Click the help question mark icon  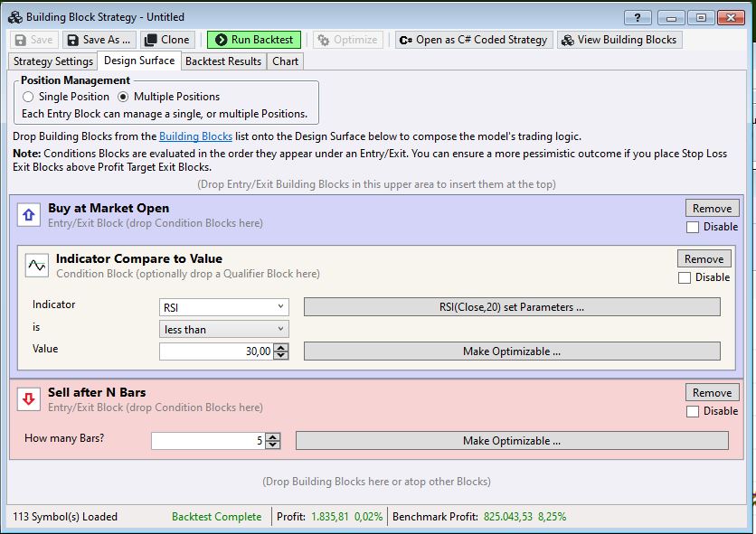pyautogui.click(x=638, y=16)
